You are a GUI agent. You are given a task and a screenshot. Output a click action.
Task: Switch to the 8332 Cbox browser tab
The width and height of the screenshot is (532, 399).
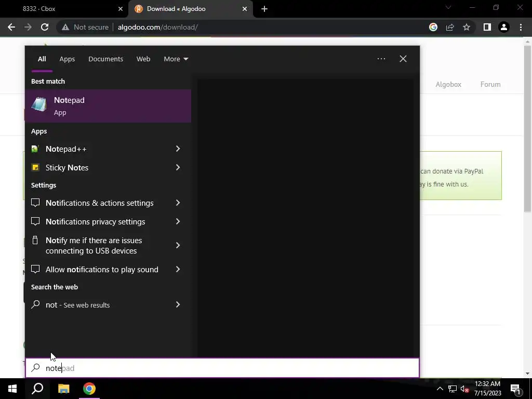64,9
